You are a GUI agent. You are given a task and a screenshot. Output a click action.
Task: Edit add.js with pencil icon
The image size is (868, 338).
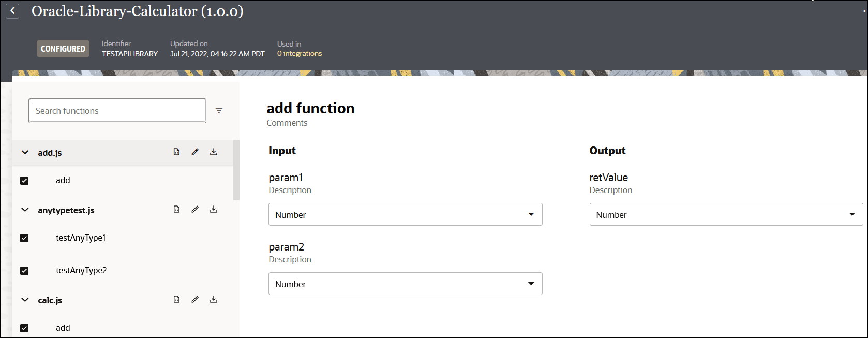[x=195, y=152]
